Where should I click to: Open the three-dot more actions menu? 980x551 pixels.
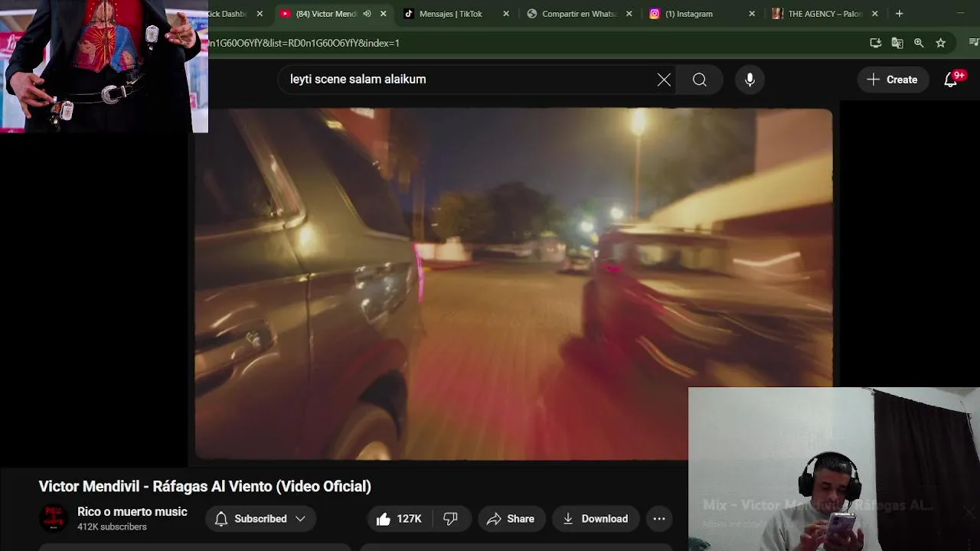coord(659,519)
